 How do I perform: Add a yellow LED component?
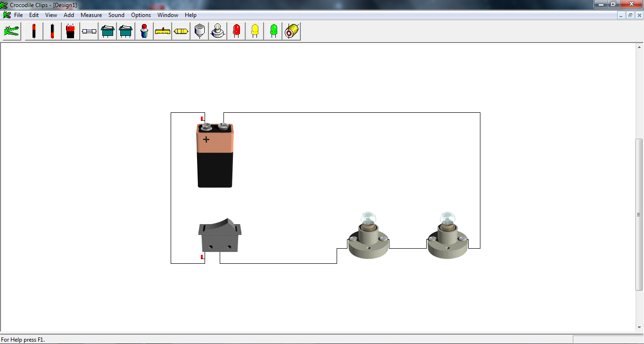(254, 31)
